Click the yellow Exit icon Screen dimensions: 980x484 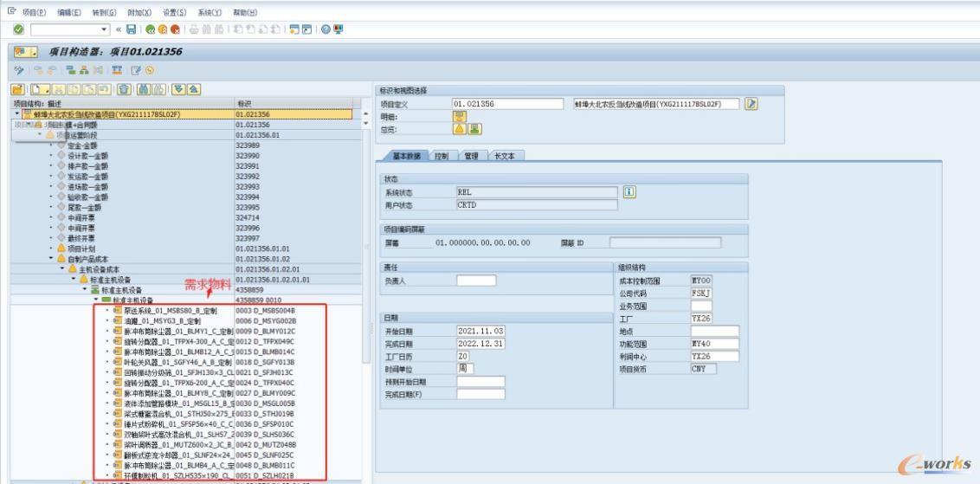tap(163, 29)
